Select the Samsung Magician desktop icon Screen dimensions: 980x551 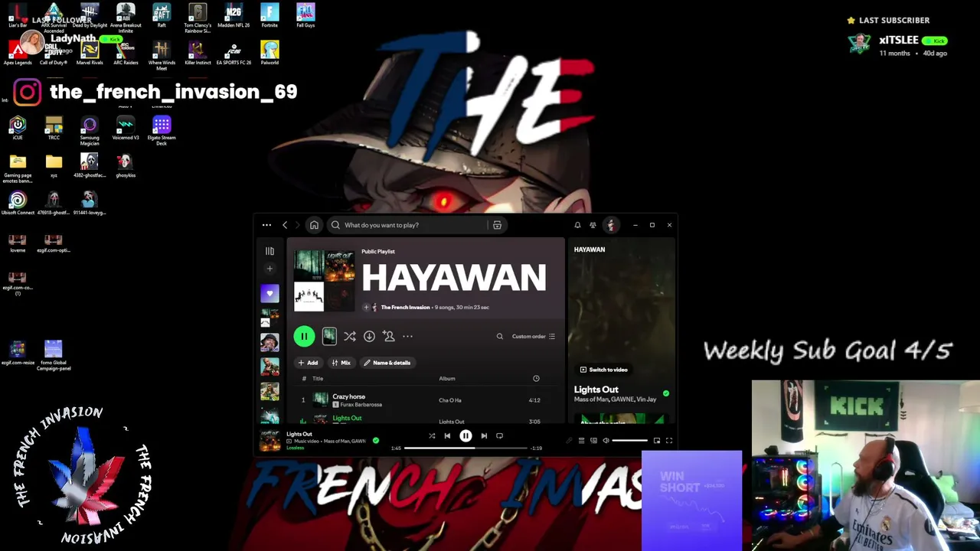(90, 131)
